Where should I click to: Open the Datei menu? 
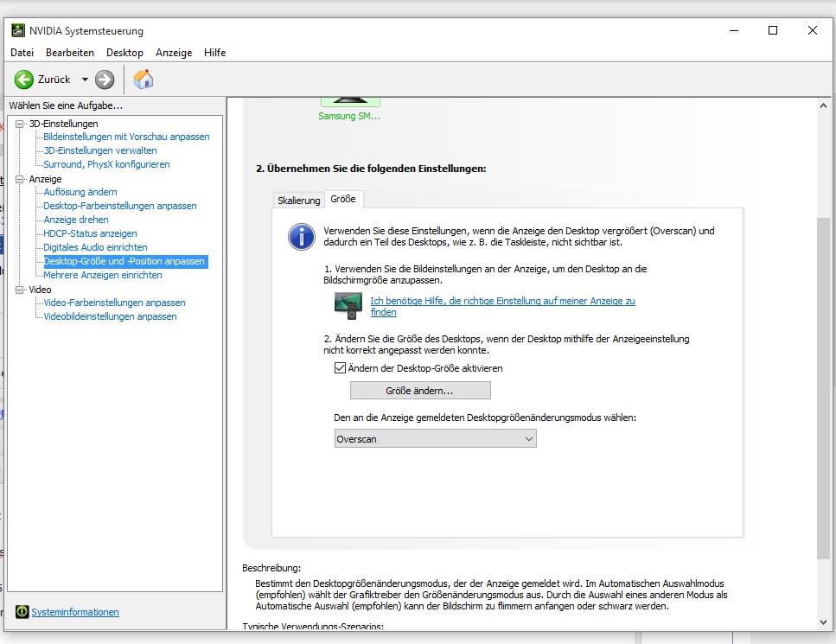[22, 52]
